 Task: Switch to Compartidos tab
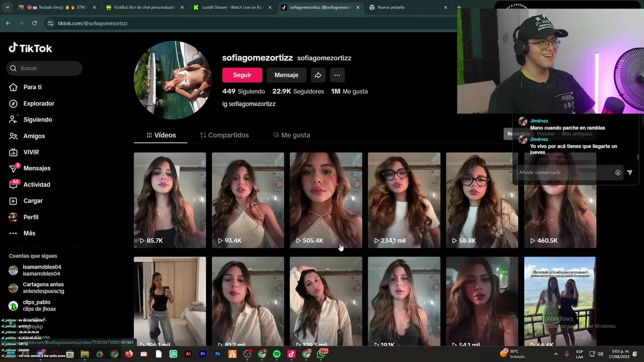coord(224,135)
